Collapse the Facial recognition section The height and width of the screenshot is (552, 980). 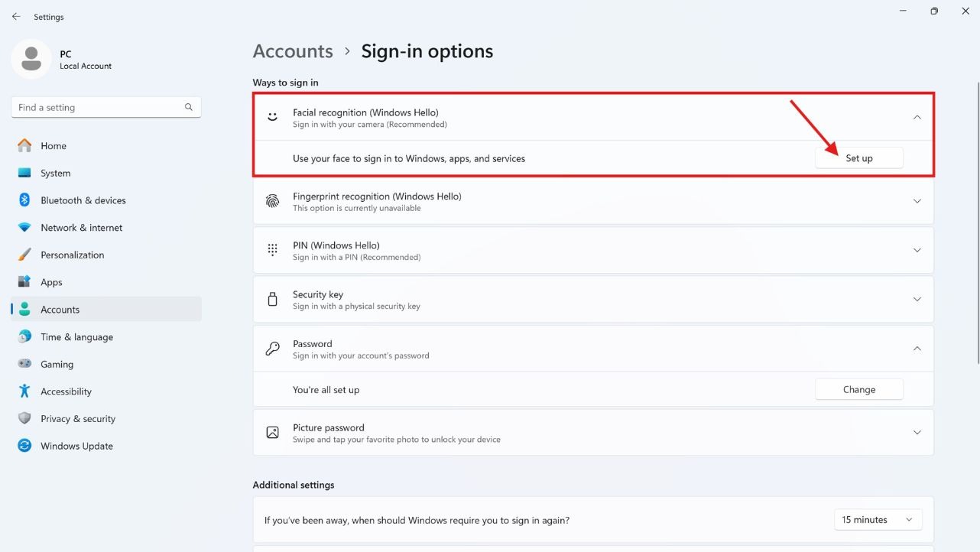click(x=917, y=118)
